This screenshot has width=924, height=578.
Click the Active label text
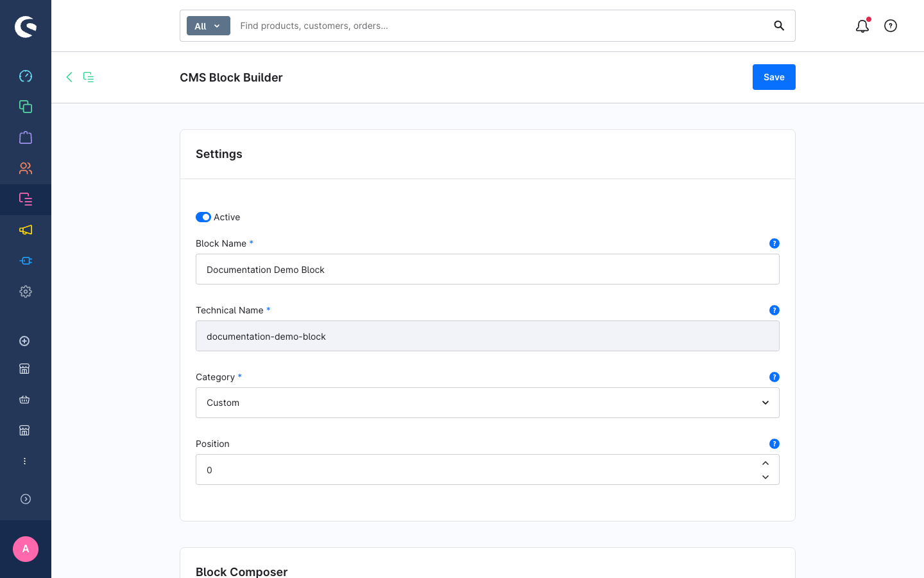227,217
